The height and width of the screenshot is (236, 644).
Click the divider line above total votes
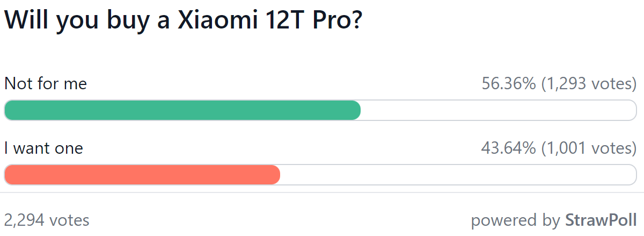(322, 192)
